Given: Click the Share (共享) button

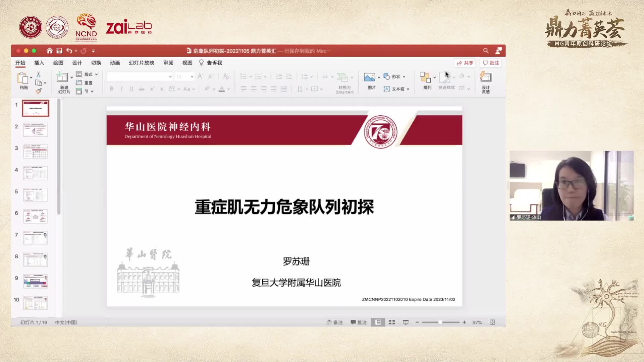Looking at the screenshot, I should [x=465, y=63].
